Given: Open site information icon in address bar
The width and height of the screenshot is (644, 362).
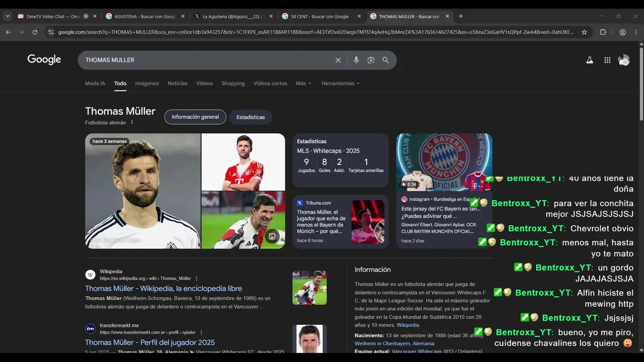Looking at the screenshot, I should click(x=50, y=32).
